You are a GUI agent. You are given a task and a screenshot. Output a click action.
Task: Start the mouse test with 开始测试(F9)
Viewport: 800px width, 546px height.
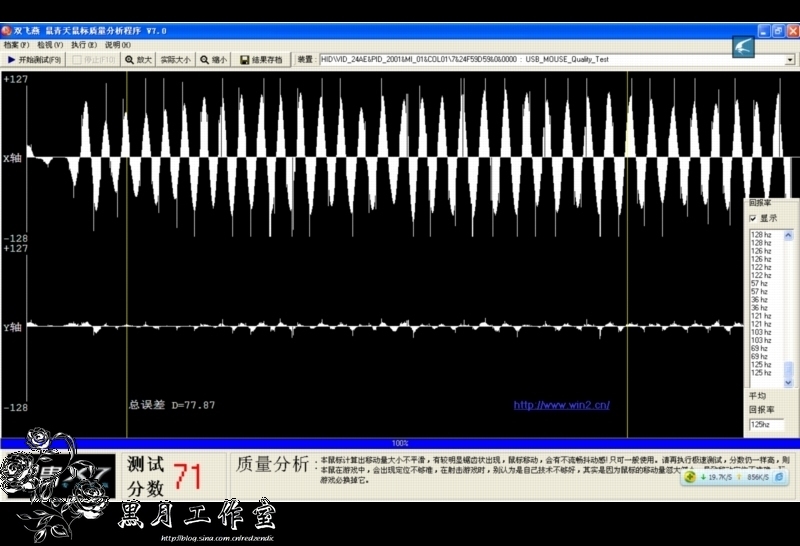(x=34, y=60)
